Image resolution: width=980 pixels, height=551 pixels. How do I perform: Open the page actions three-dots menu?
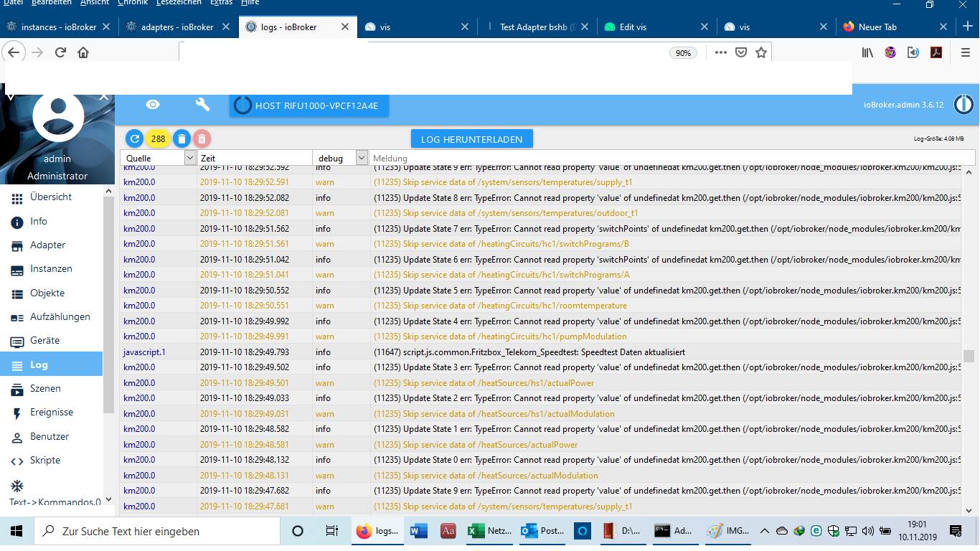pos(721,52)
